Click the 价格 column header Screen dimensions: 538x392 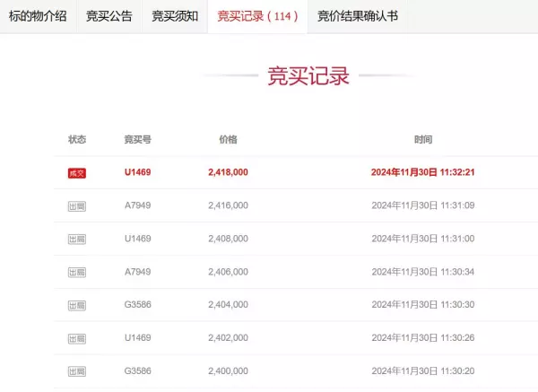(228, 139)
